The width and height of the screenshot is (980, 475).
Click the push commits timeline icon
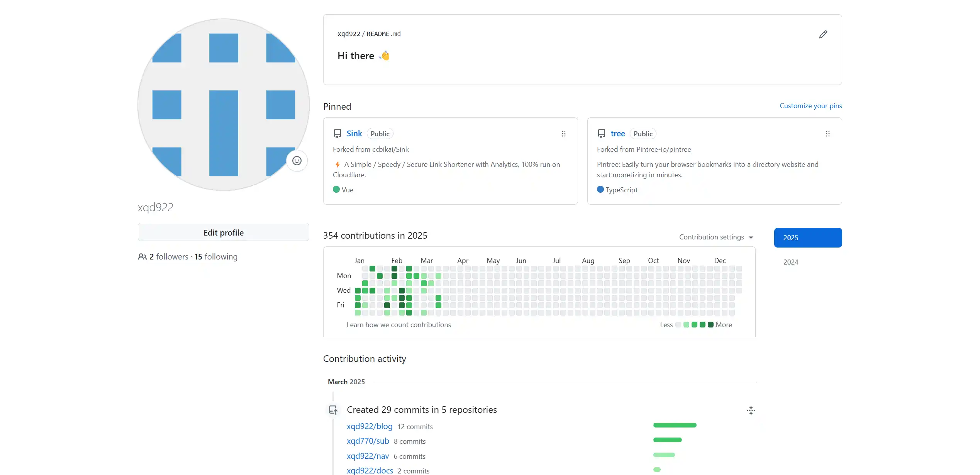333,410
